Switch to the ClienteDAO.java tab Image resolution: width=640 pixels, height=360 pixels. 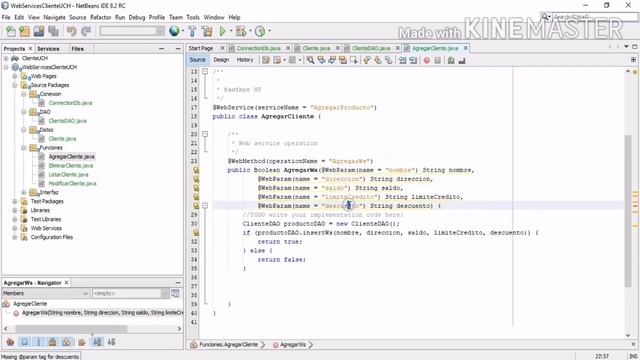[371, 48]
